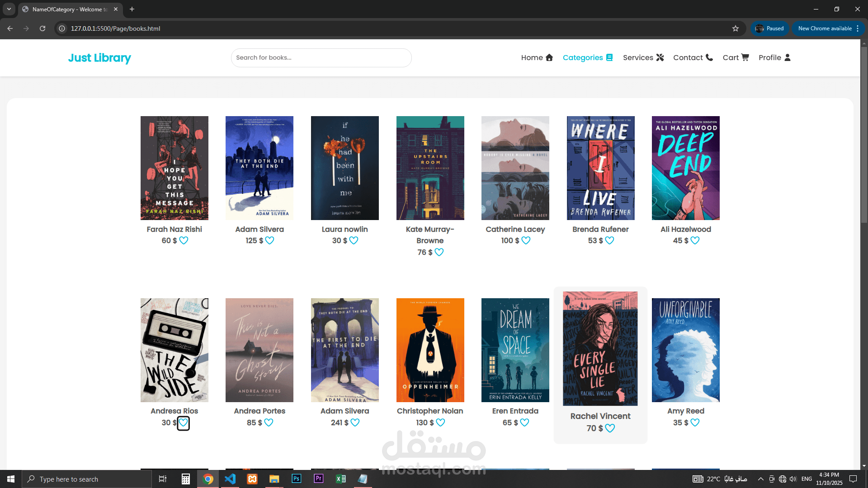Image resolution: width=868 pixels, height=488 pixels.
Task: Click the Rachel Vincent author name
Action: pos(600,416)
